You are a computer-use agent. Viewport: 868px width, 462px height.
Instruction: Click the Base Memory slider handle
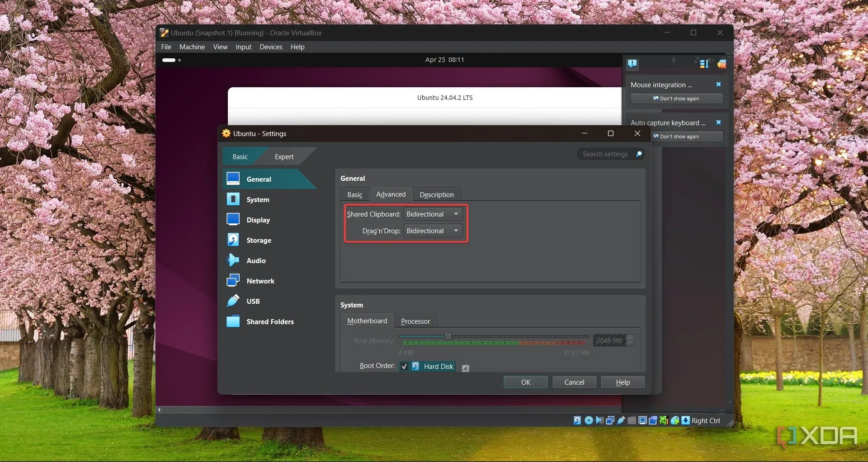coord(448,337)
